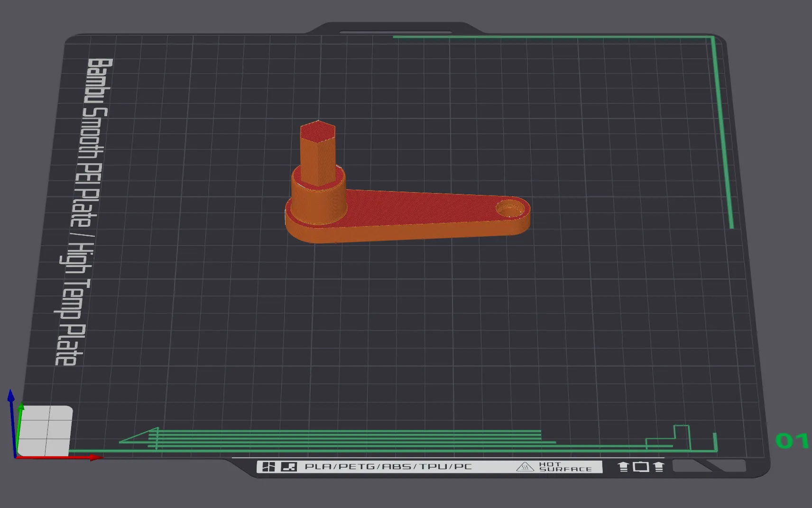The image size is (812, 508).
Task: Click the blue Z axis arrow
Action: click(x=11, y=397)
